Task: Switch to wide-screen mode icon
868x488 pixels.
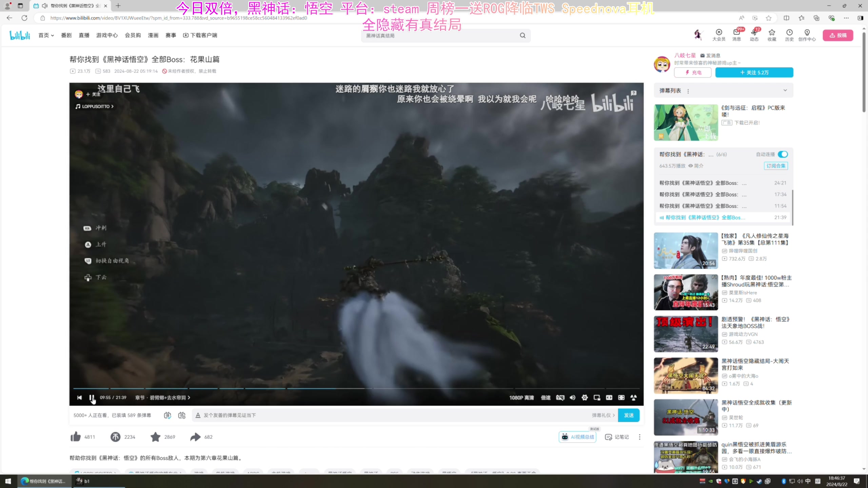Action: tap(609, 398)
